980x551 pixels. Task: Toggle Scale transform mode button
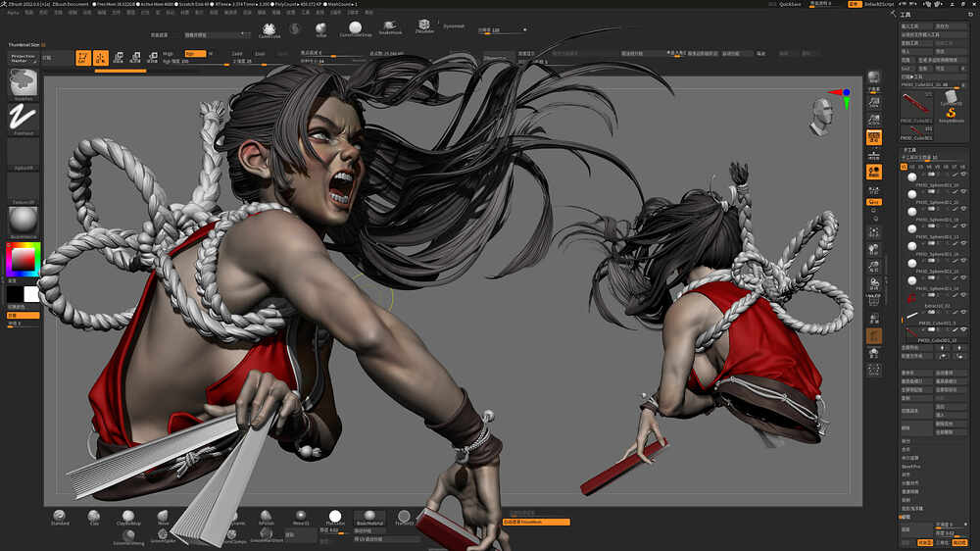point(135,58)
